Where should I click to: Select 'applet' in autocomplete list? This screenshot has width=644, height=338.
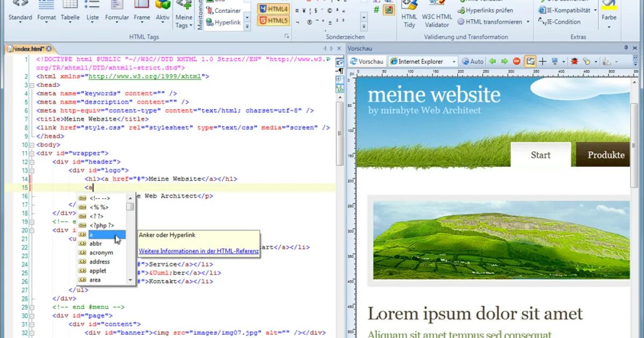point(101,271)
